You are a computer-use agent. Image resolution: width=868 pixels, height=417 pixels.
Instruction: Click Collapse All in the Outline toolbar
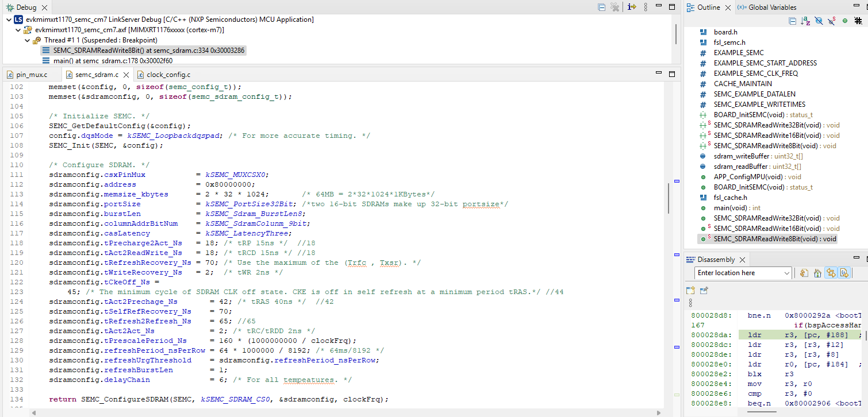pos(792,21)
